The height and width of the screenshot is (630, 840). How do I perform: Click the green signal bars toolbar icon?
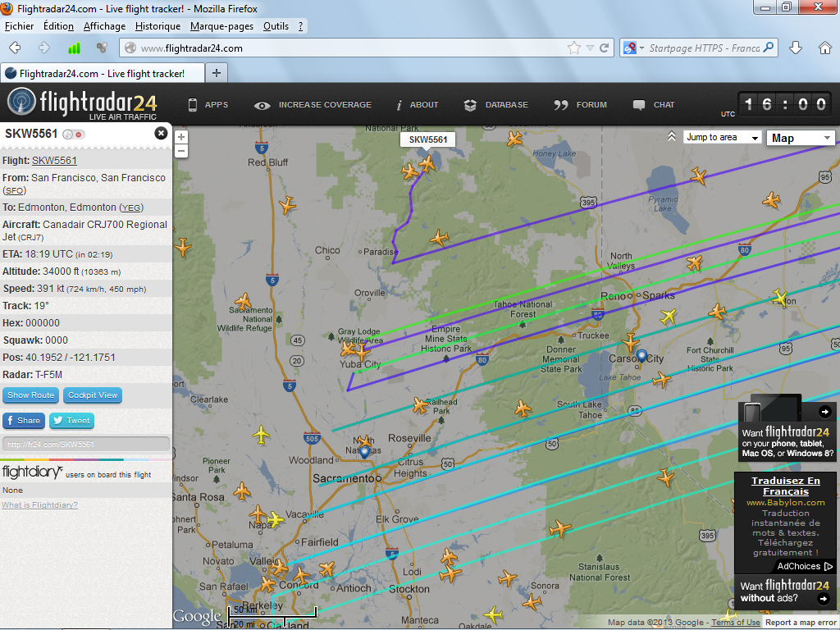tap(74, 48)
